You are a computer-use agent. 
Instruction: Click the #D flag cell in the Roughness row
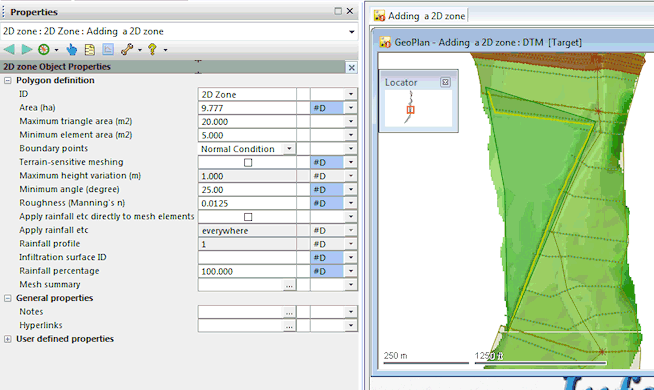coord(327,203)
